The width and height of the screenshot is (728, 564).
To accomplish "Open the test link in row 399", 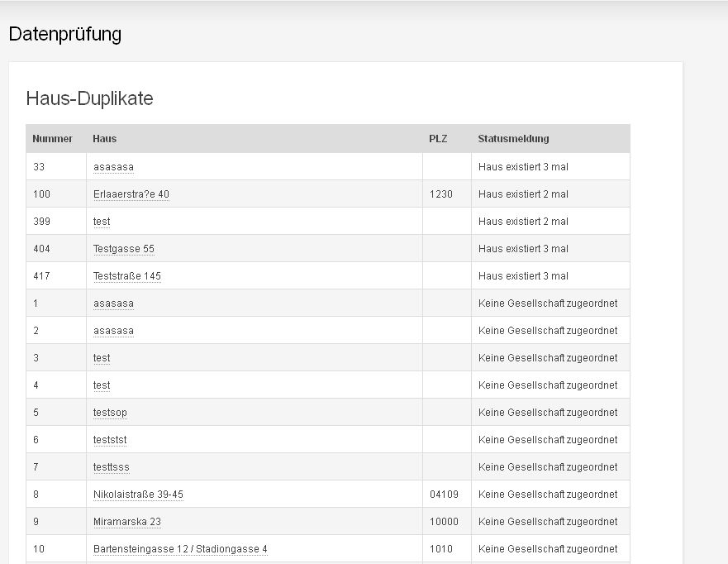I will click(x=102, y=222).
